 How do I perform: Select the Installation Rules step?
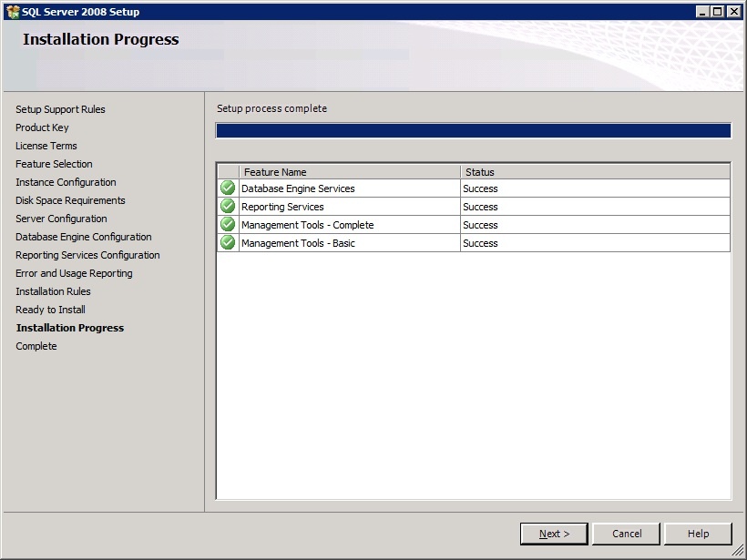pos(54,291)
